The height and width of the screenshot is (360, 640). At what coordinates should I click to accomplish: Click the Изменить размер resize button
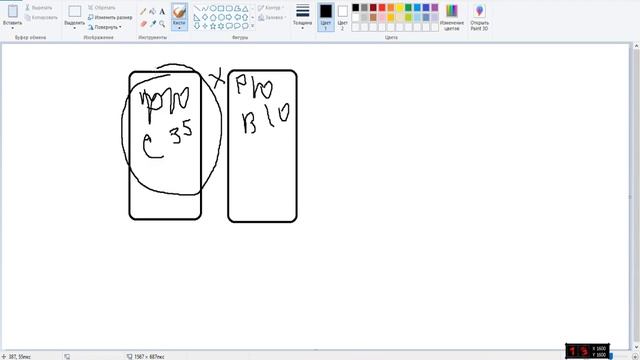[x=110, y=18]
